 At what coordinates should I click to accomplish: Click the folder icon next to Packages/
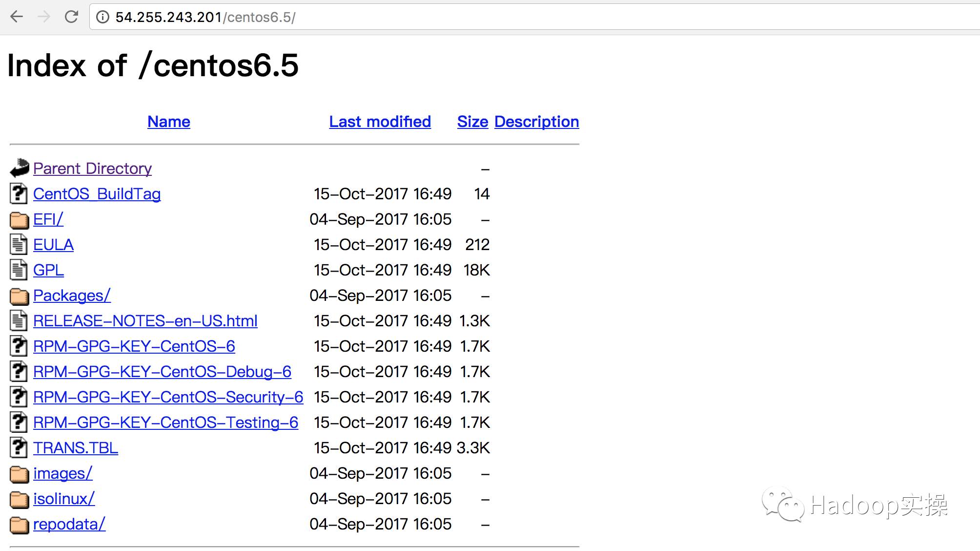coord(20,296)
